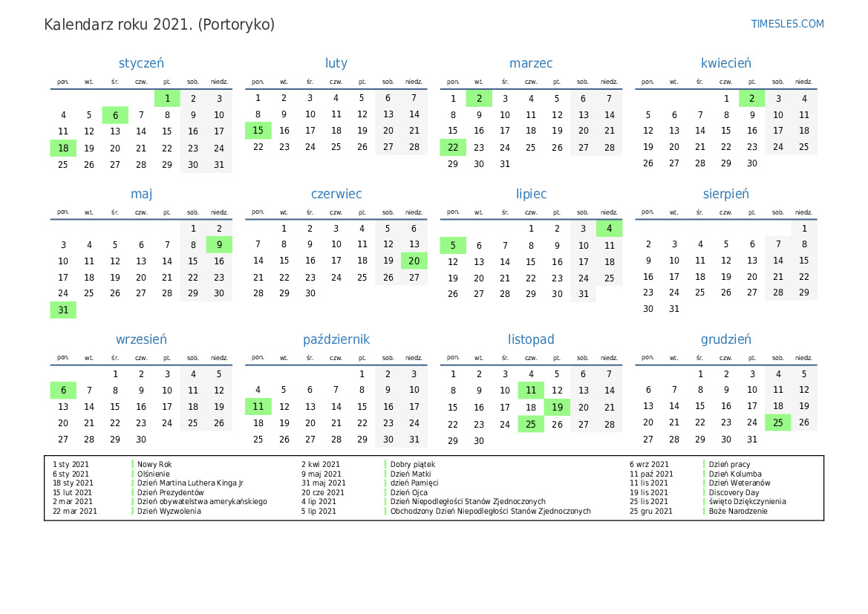Select highlighted February 15 Presidents Day

(258, 131)
